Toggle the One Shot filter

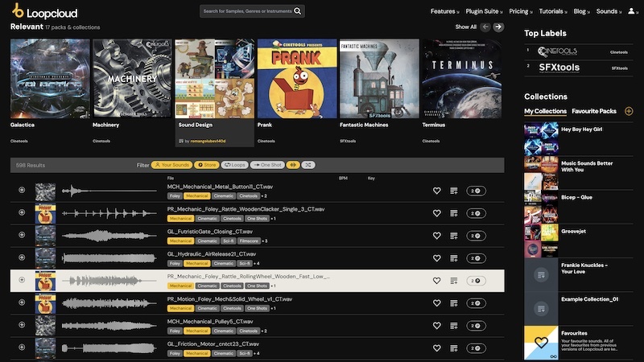point(267,165)
